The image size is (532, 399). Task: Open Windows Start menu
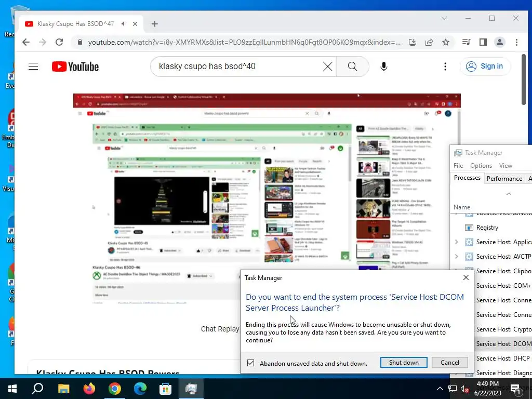click(12, 389)
